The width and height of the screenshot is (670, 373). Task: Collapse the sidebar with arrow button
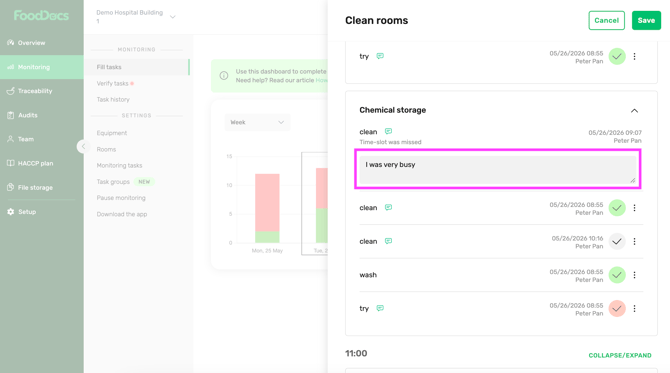[83, 147]
